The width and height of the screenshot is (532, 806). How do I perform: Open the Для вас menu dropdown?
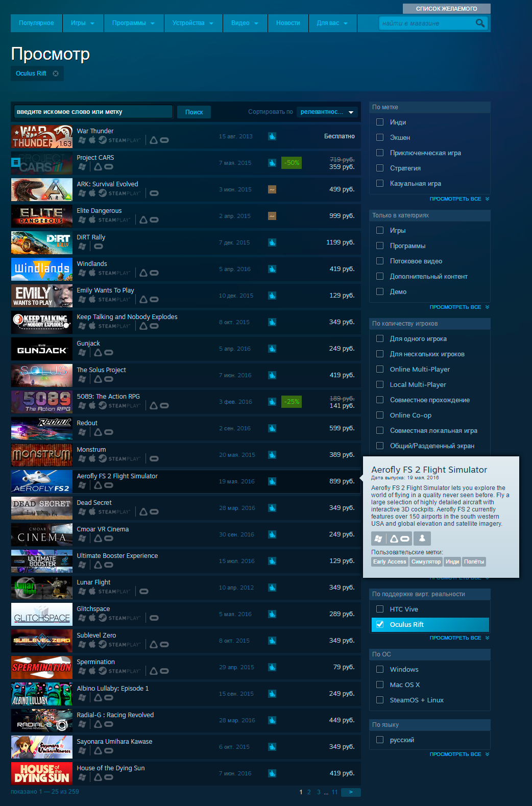pyautogui.click(x=332, y=23)
